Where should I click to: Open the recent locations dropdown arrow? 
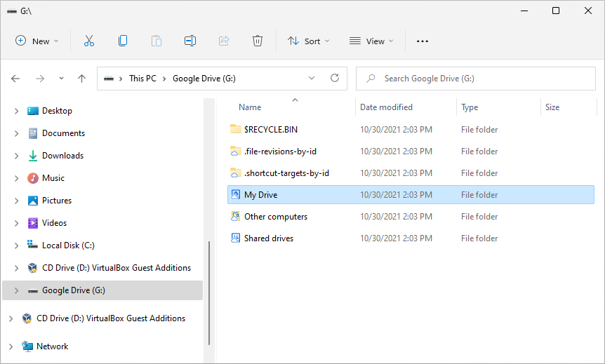pos(61,79)
